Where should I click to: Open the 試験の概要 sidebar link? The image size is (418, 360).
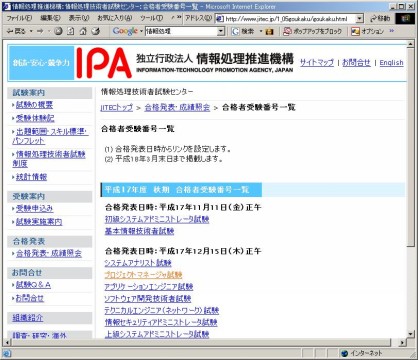coord(34,105)
